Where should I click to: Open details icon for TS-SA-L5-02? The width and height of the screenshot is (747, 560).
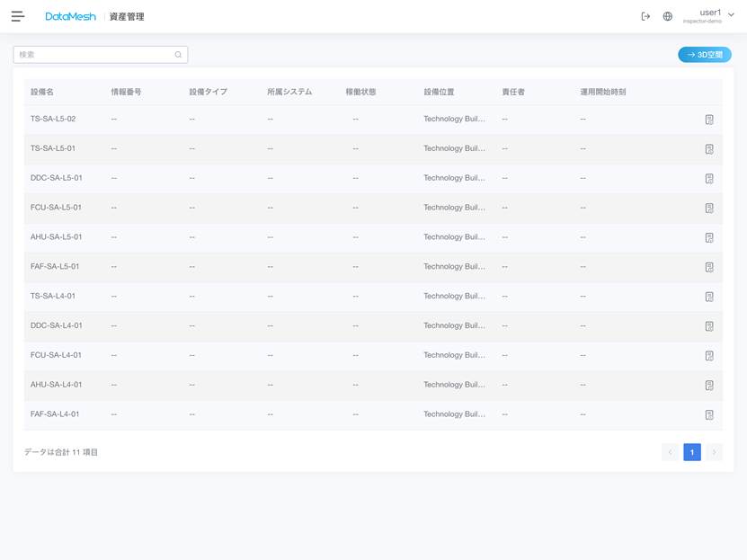(709, 120)
